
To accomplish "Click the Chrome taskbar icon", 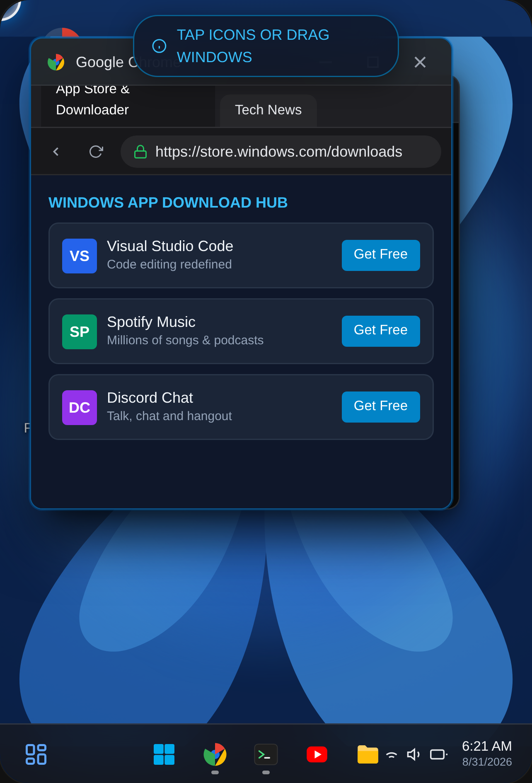I will tap(215, 754).
